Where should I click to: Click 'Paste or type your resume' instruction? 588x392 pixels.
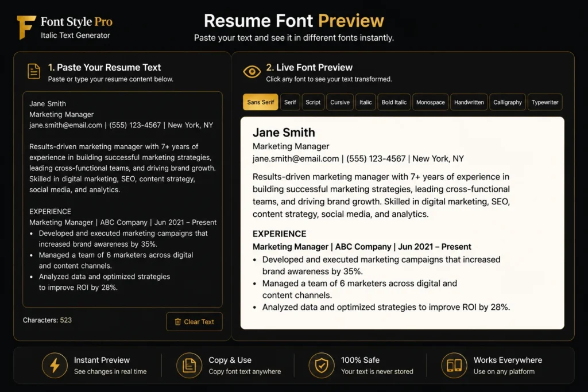coord(111,79)
